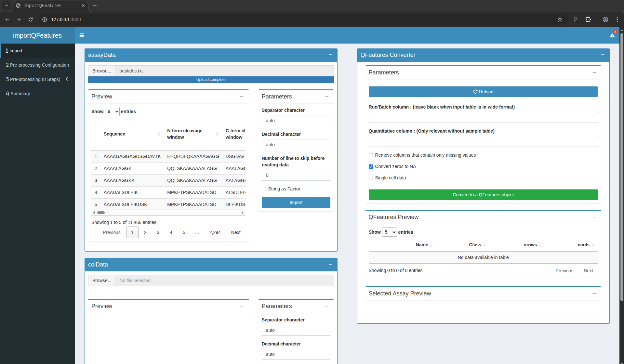Screen dimensions: 624x364
Task: Click the Reload button
Action: coord(483,92)
